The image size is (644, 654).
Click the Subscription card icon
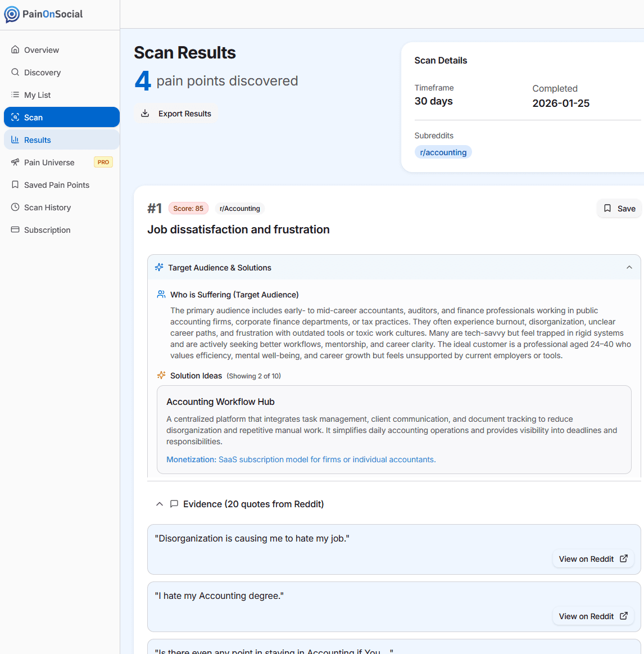15,229
